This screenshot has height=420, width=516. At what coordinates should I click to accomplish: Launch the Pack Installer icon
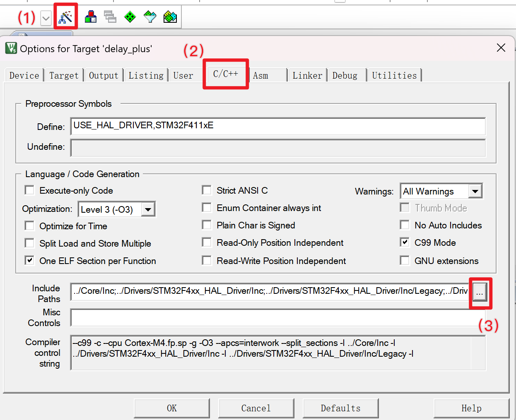tap(170, 17)
